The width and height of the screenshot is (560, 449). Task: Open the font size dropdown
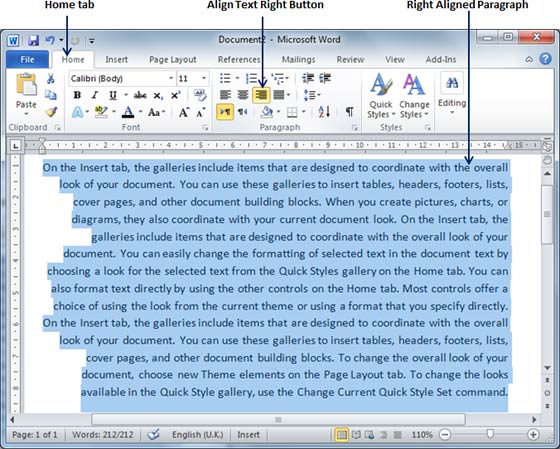(204, 78)
